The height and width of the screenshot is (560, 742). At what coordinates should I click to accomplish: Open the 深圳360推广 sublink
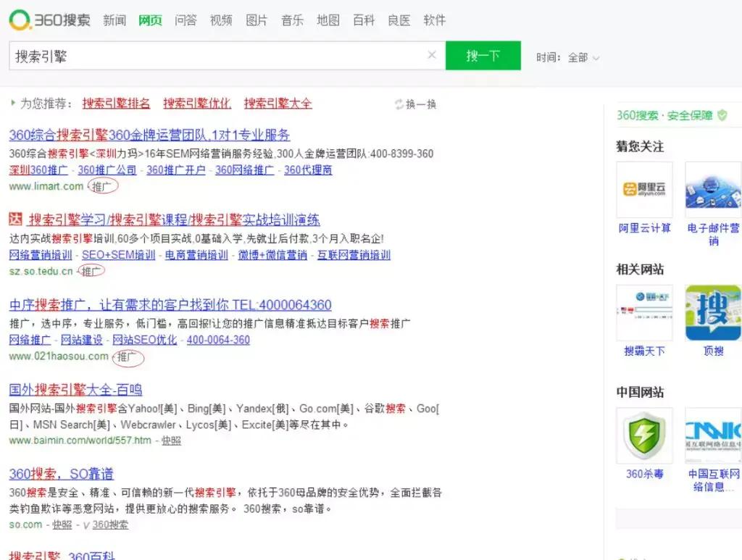click(38, 170)
